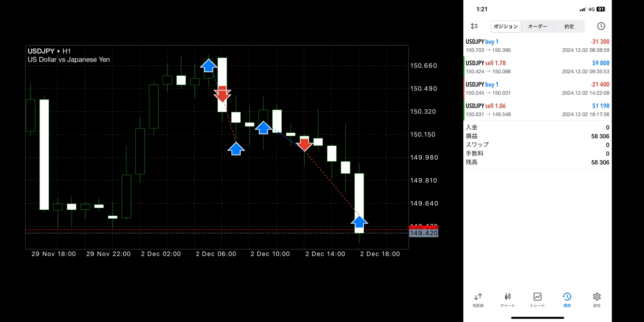This screenshot has height=322, width=644.
Task: Click the 手数料 commission row
Action: point(537,153)
